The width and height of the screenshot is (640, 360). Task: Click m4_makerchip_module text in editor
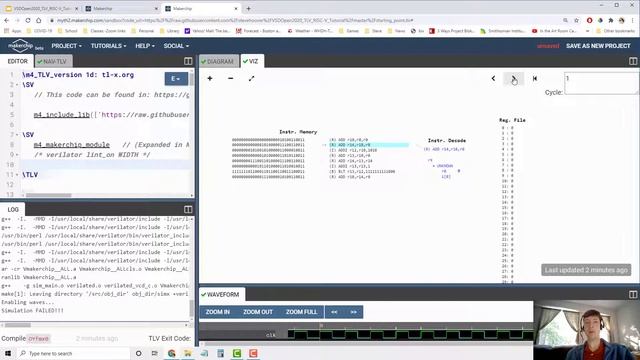[71, 145]
